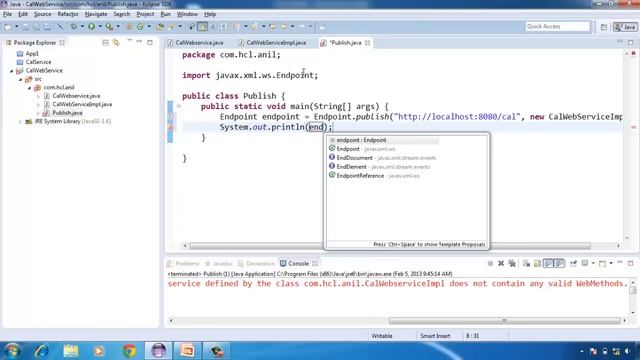Select the Java perspective button
Image resolution: width=640 pixels, height=360 pixels.
625,27
